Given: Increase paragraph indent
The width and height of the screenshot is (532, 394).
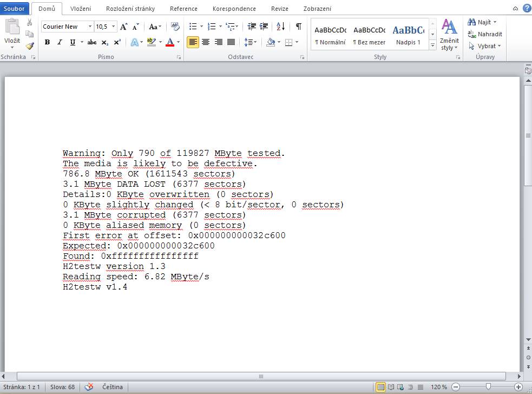Looking at the screenshot, I should click(x=264, y=27).
